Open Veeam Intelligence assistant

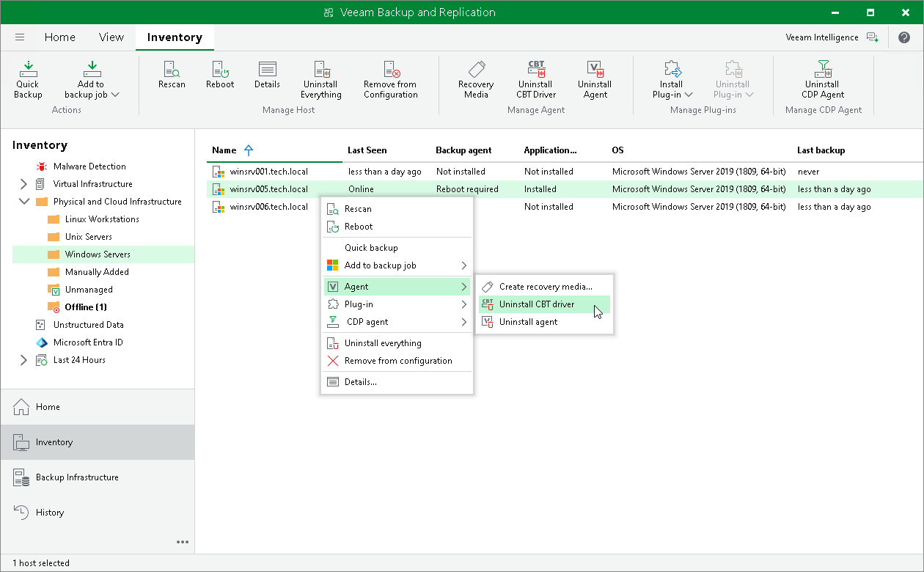click(832, 37)
